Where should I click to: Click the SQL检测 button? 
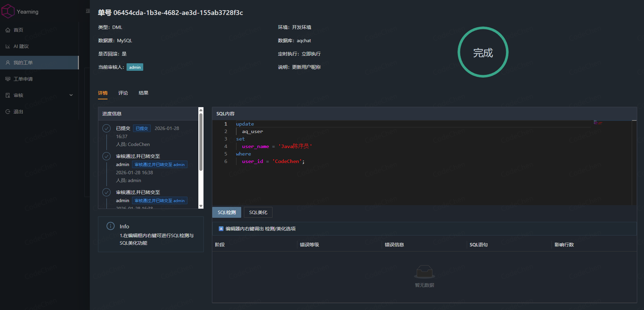click(227, 212)
